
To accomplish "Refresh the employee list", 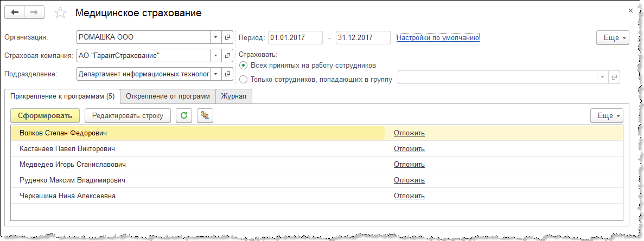I will [184, 115].
